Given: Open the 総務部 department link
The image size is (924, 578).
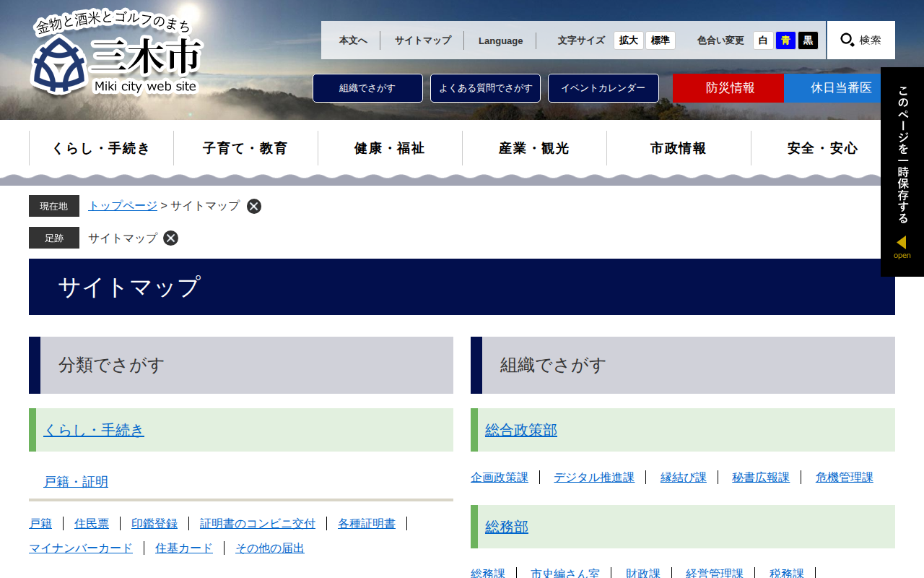Looking at the screenshot, I should pyautogui.click(x=507, y=527).
